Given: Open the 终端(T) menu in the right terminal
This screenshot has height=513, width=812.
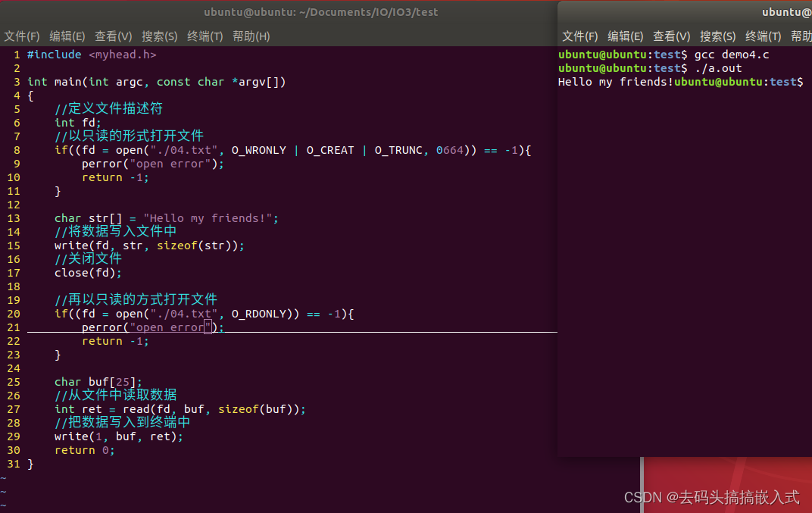Looking at the screenshot, I should tap(763, 36).
